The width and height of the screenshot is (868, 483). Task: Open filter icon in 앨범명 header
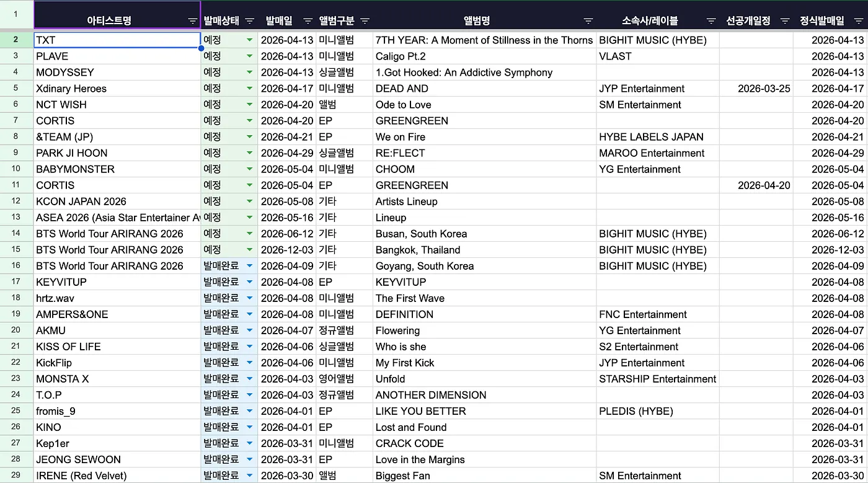588,21
